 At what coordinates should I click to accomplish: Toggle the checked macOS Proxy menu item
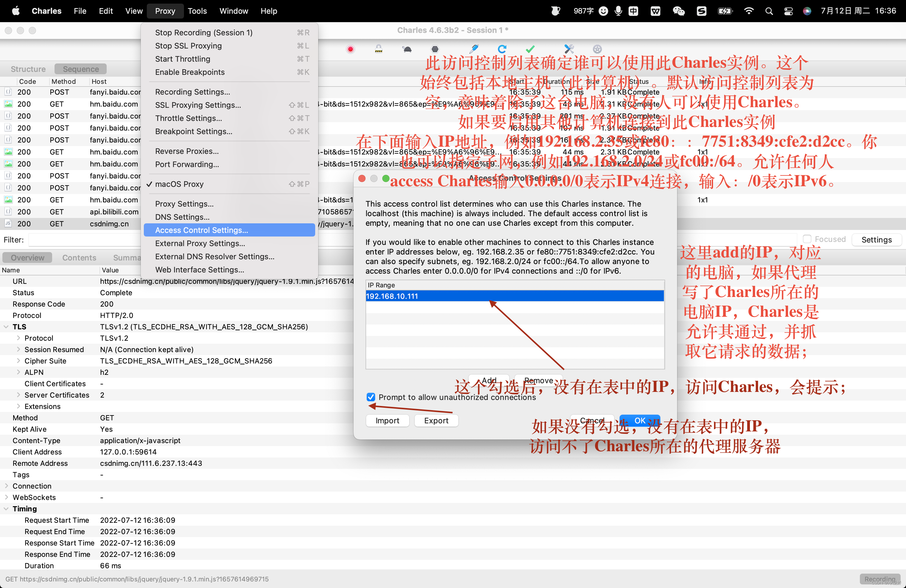(x=229, y=184)
